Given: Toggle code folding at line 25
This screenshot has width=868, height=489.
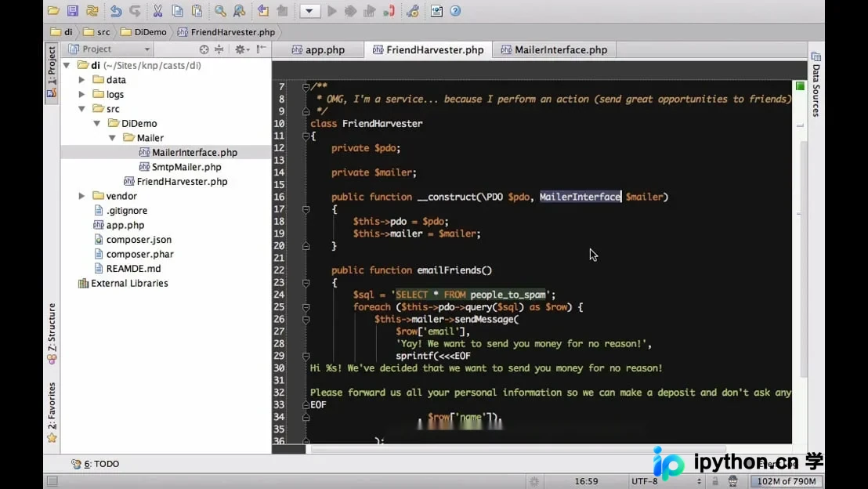Looking at the screenshot, I should point(306,307).
